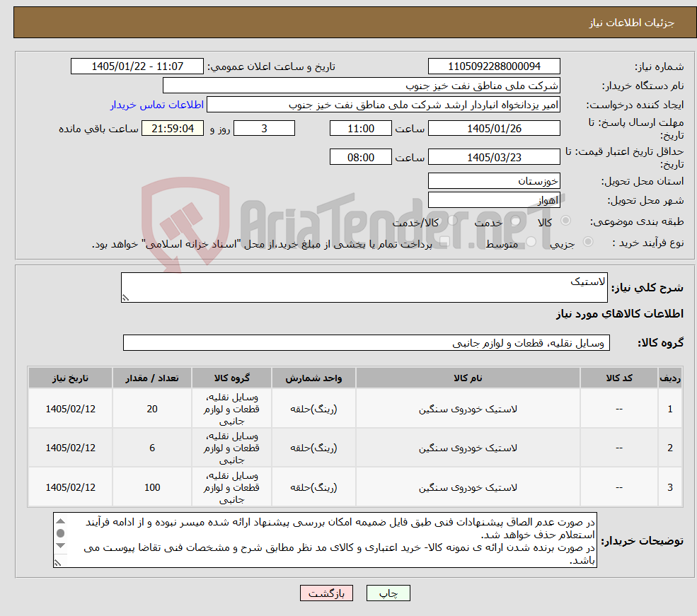
Task: Select the کالا/خدمت radio button
Action: click(452, 220)
